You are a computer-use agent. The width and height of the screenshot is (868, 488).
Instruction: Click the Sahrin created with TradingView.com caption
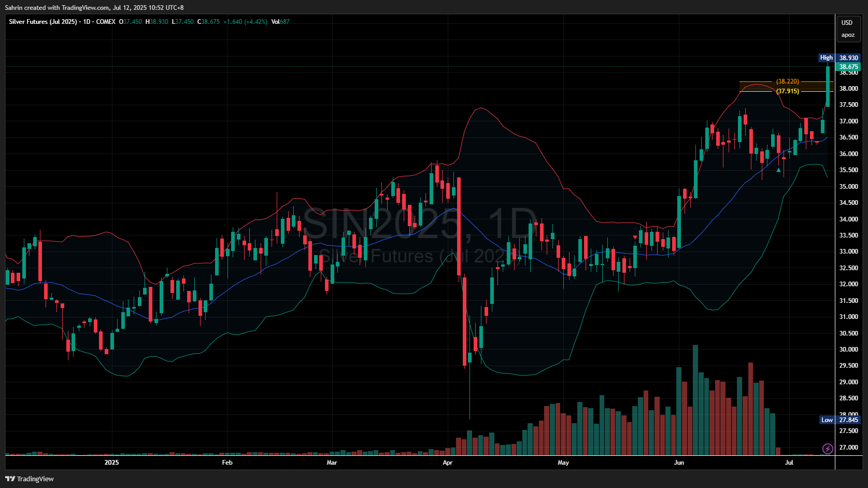pos(94,8)
